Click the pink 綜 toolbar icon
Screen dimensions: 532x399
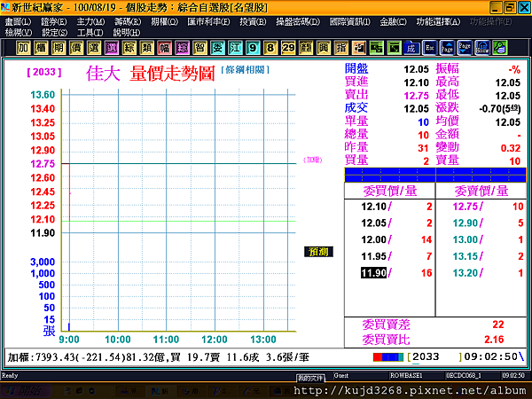pyautogui.click(x=182, y=48)
